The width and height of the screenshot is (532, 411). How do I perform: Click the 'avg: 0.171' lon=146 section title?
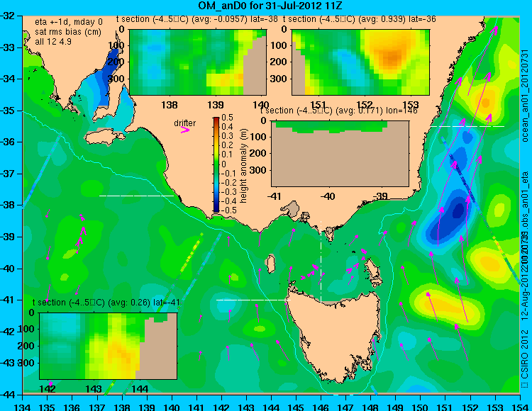(338, 111)
